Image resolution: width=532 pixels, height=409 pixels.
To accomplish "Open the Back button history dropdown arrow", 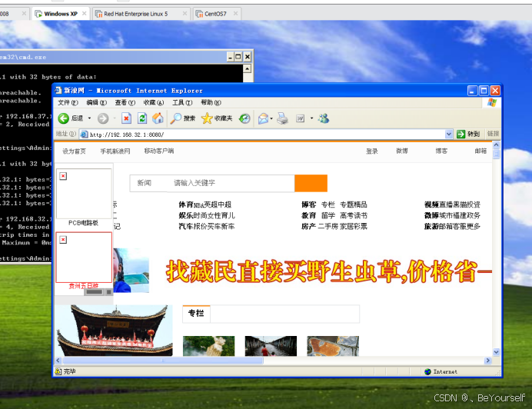I will tap(90, 118).
